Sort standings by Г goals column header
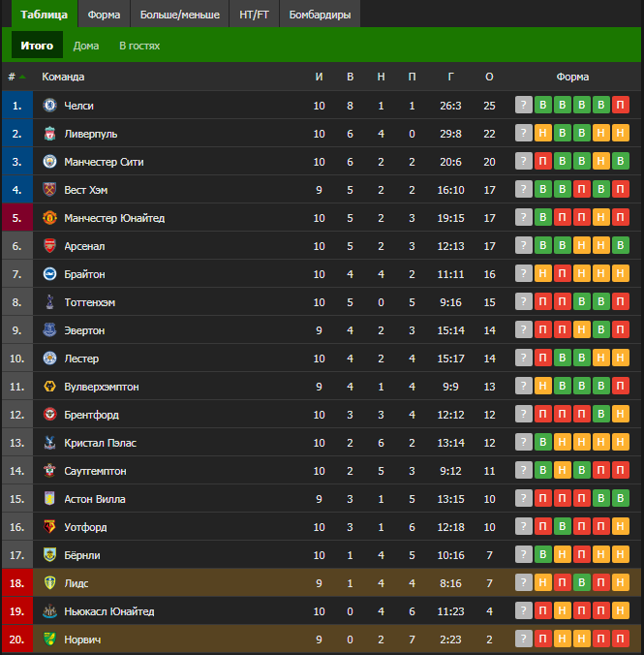 tap(450, 77)
